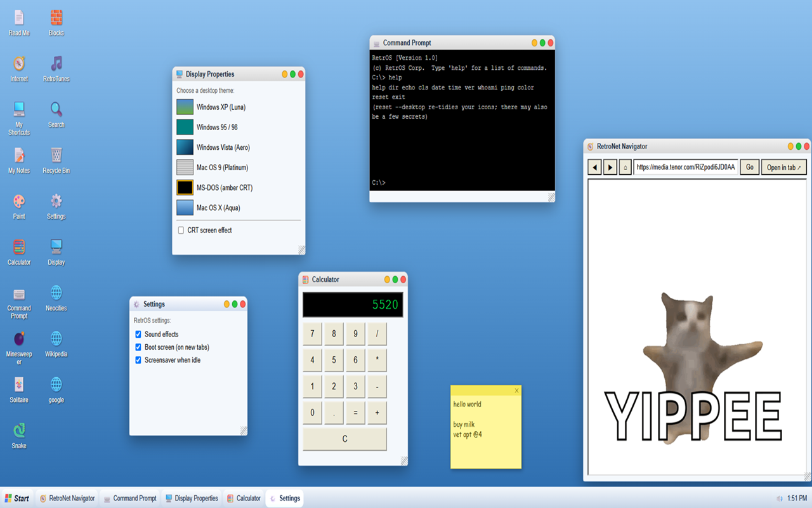Click the calculator plus button
Viewport: 812px width, 508px height.
tap(377, 413)
